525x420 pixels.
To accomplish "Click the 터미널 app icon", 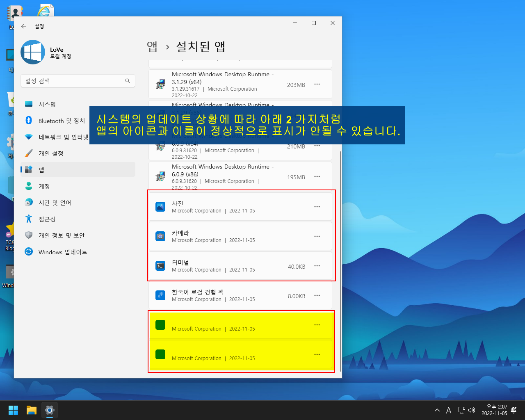I will tap(160, 266).
